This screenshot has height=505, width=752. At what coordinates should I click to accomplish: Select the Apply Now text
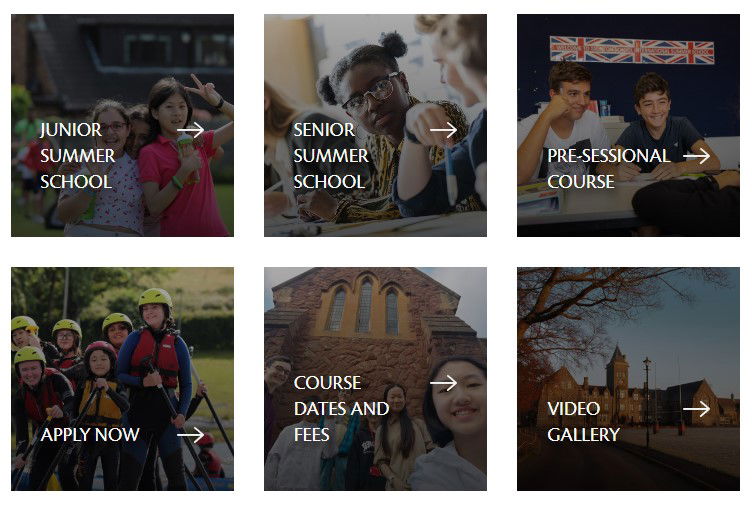[x=90, y=435]
